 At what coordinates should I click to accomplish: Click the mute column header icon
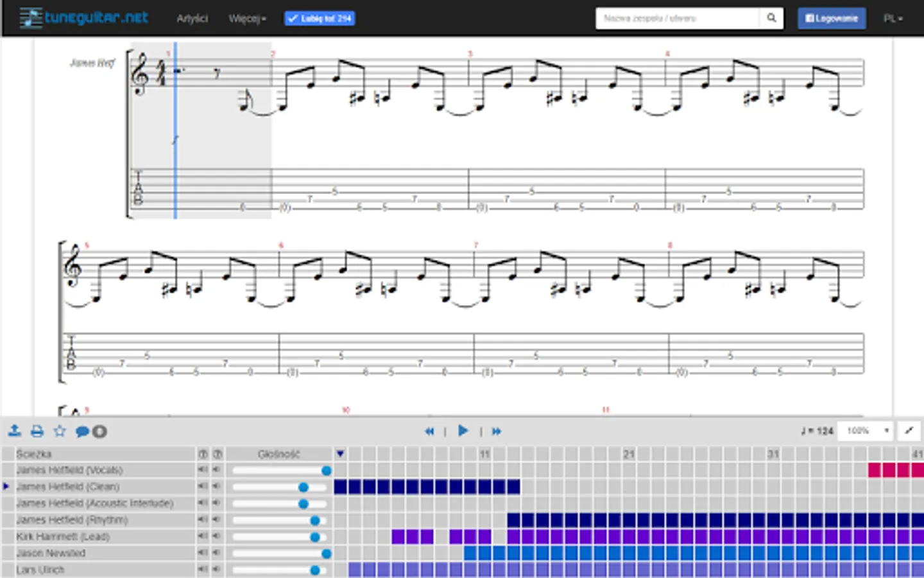click(218, 454)
